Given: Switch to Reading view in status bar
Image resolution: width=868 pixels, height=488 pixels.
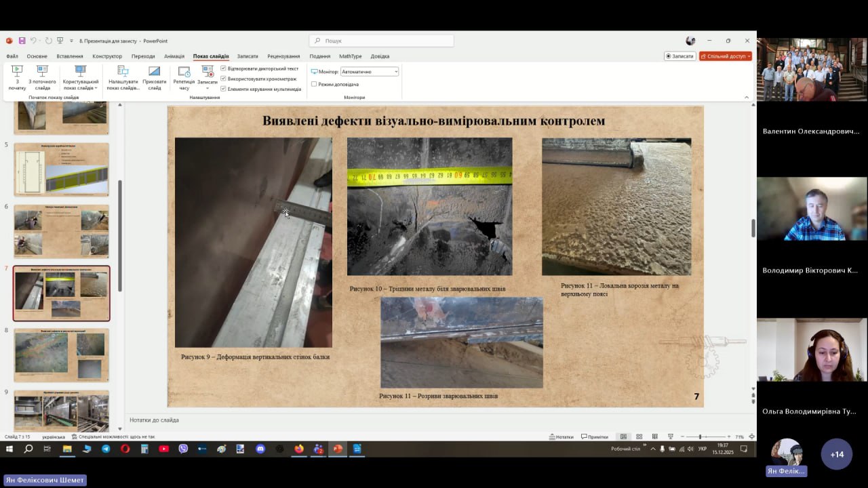Looking at the screenshot, I should [x=654, y=436].
